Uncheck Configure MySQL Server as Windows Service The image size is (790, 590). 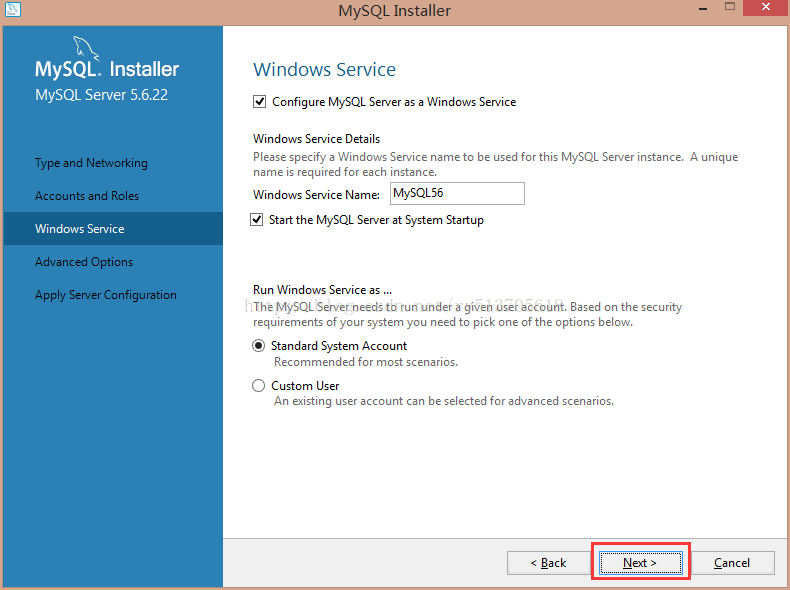[260, 102]
